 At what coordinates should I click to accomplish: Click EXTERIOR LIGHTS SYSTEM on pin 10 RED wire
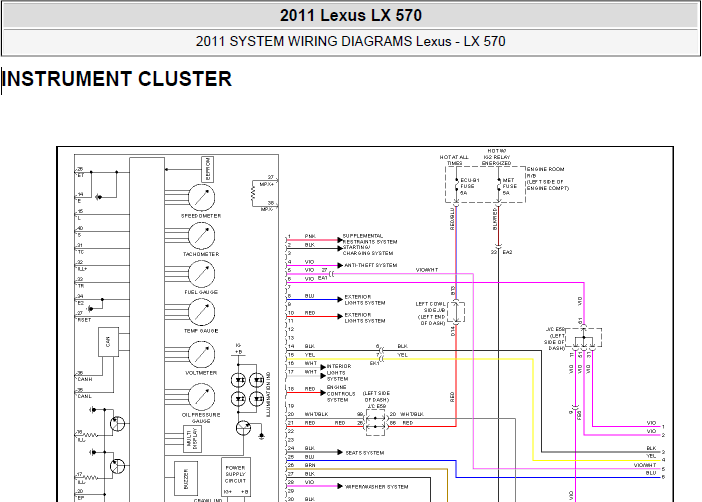pyautogui.click(x=365, y=318)
